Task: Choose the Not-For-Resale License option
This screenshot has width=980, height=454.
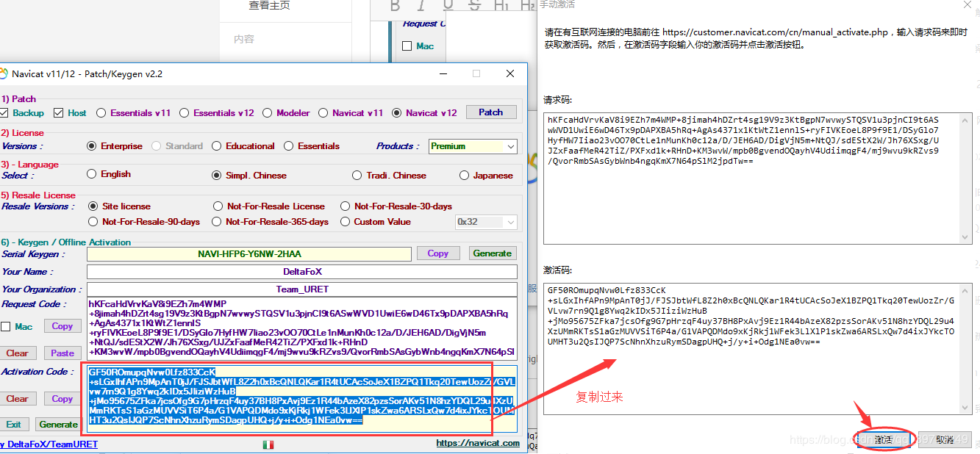Action: tap(218, 206)
